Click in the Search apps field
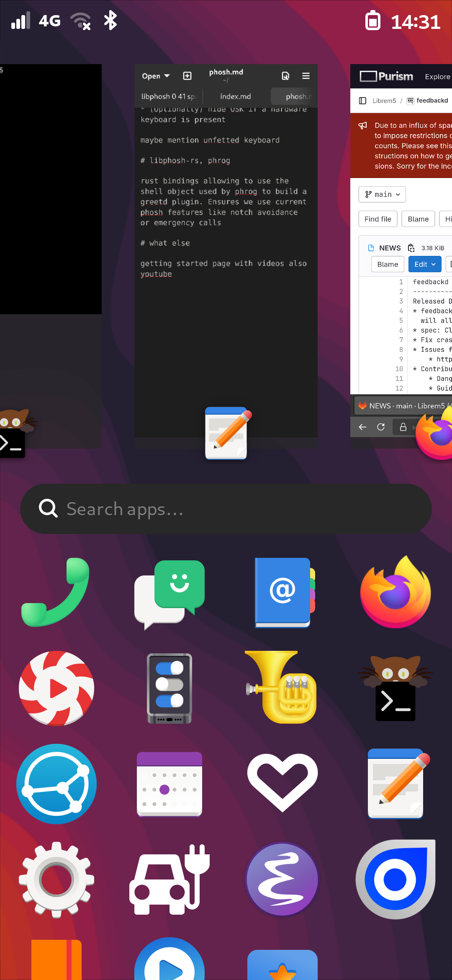This screenshot has width=452, height=980. (226, 509)
